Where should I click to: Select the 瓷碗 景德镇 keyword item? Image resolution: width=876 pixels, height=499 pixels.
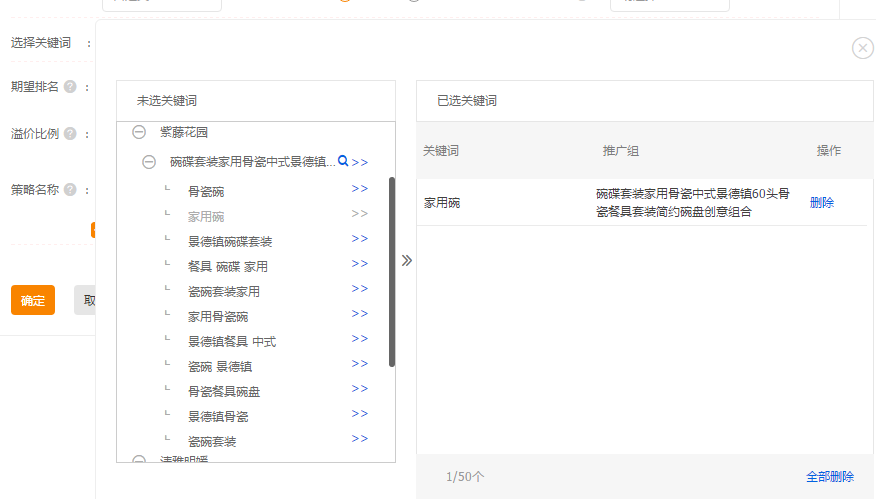[x=220, y=367]
